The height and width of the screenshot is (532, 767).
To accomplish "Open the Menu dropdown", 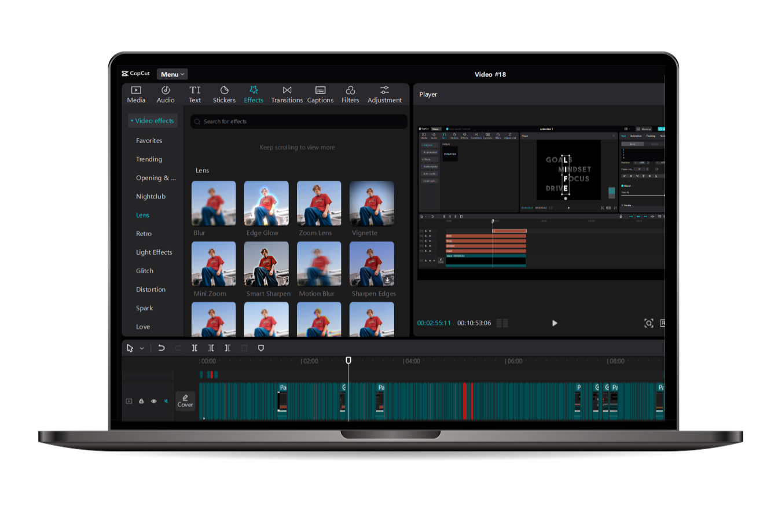I will pos(173,74).
